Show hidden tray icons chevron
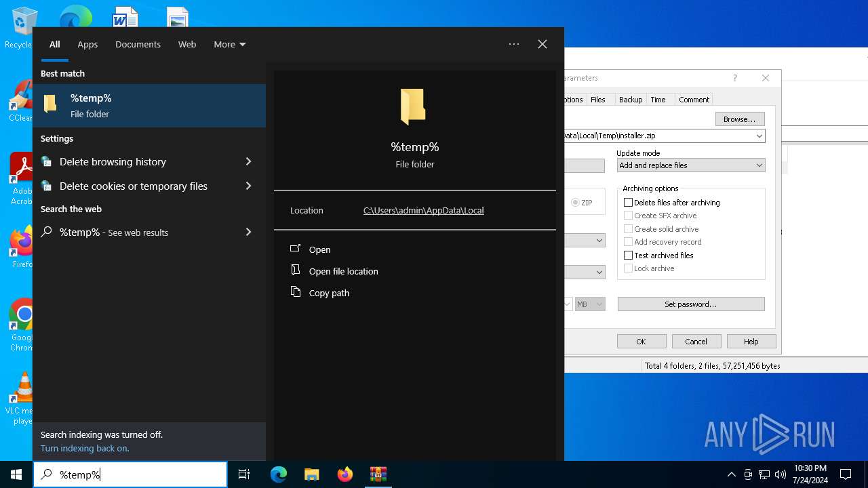 (x=731, y=474)
